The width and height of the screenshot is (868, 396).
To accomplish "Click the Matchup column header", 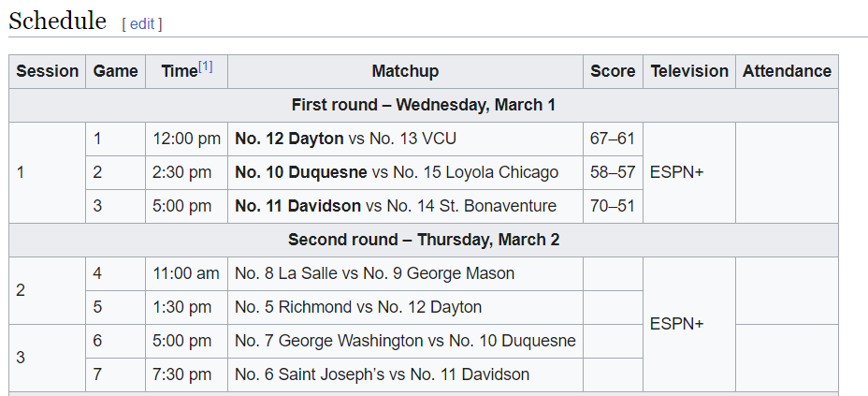I will [x=405, y=71].
